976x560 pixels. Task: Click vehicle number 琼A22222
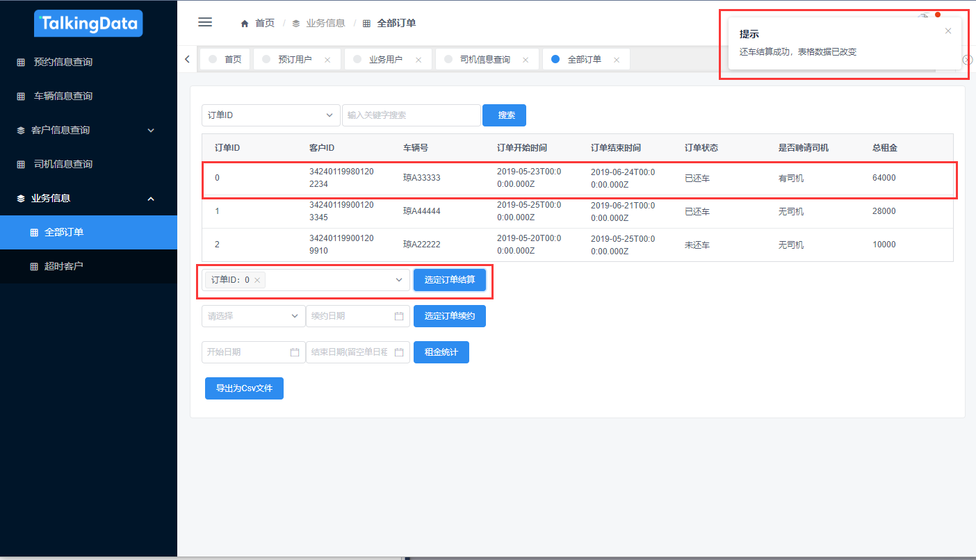point(422,245)
